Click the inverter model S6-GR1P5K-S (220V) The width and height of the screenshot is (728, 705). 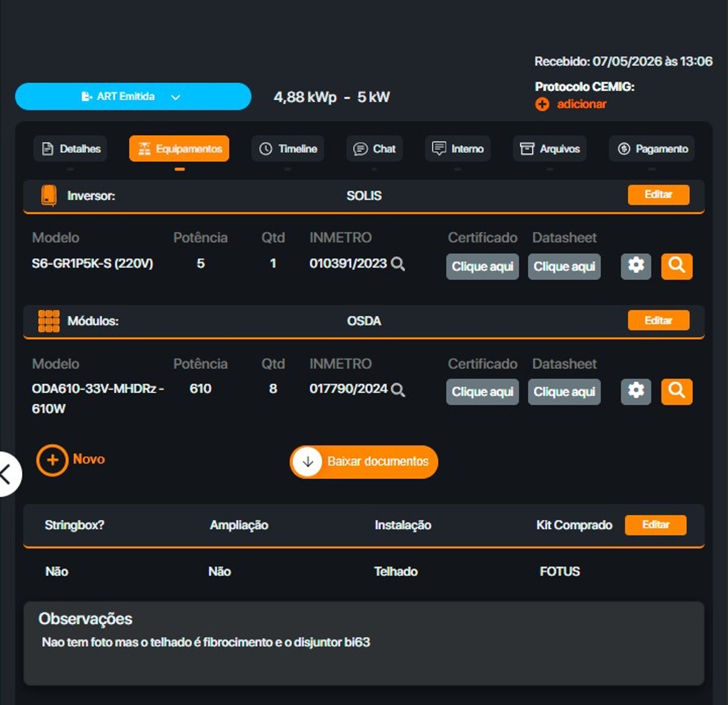click(92, 264)
